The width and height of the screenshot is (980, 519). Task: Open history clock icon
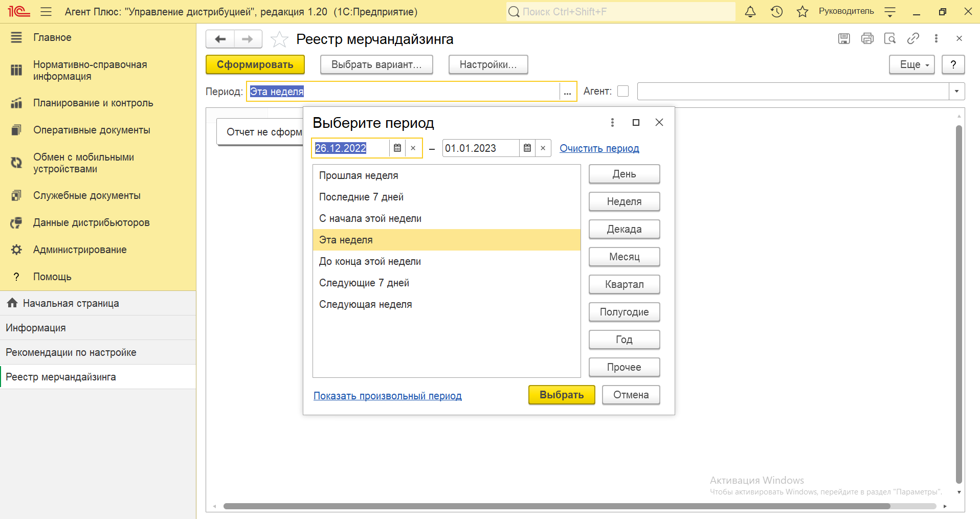[776, 11]
